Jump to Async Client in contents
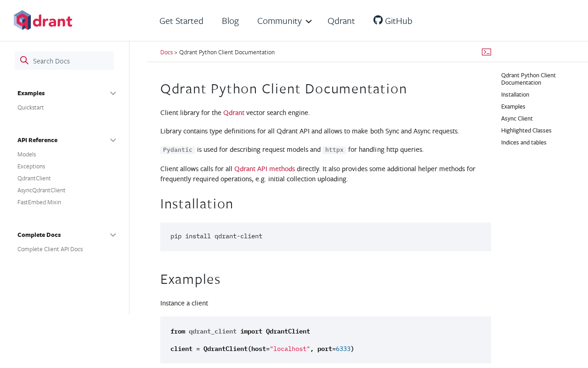 517,118
